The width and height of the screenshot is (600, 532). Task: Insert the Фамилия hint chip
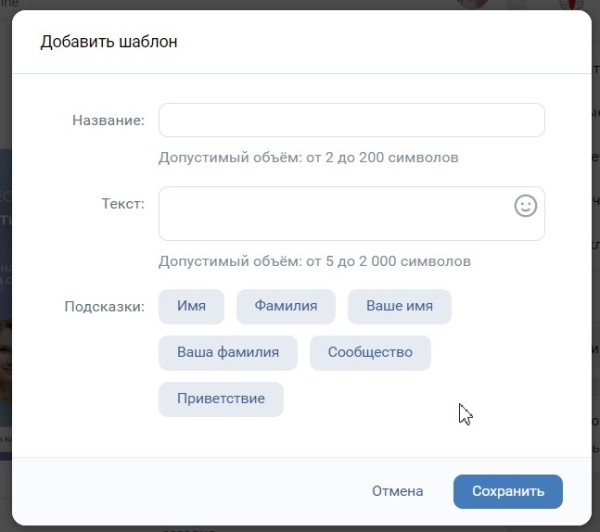tap(286, 306)
